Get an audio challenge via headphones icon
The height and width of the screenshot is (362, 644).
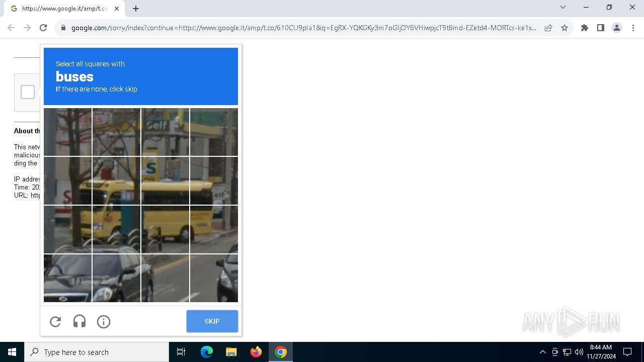pyautogui.click(x=79, y=322)
